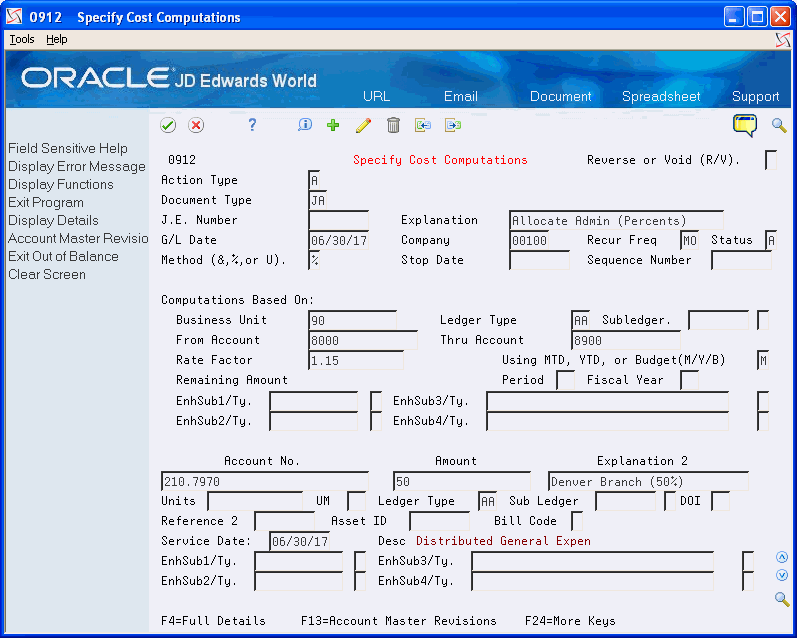Screen dimensions: 797x638
Task: Open the blue question mark help icon
Action: [x=252, y=125]
